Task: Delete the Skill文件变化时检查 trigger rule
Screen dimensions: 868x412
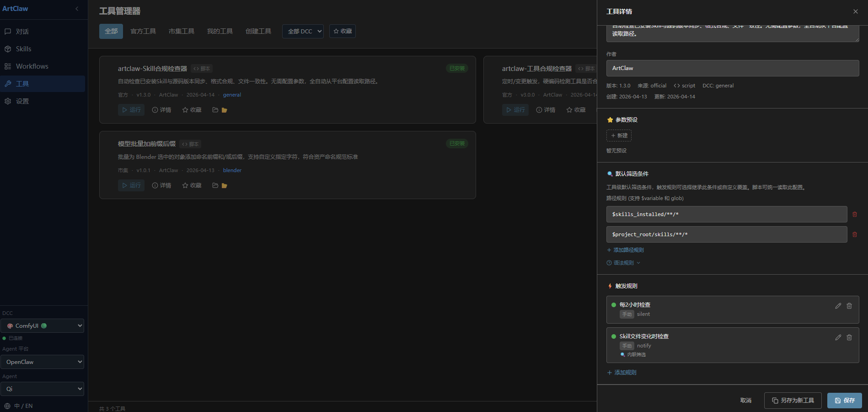Action: pyautogui.click(x=849, y=337)
